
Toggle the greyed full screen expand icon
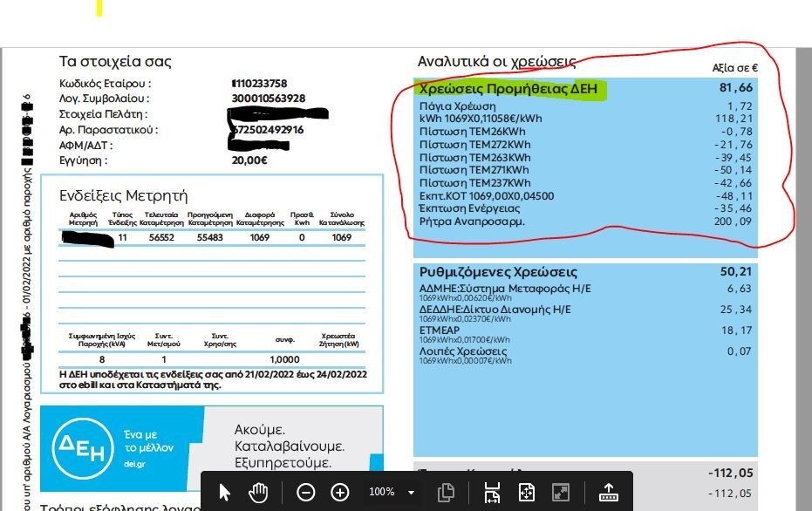(561, 493)
